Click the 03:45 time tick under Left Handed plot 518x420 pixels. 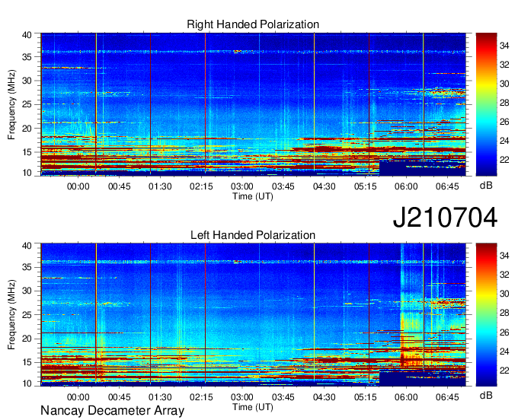[x=283, y=397]
